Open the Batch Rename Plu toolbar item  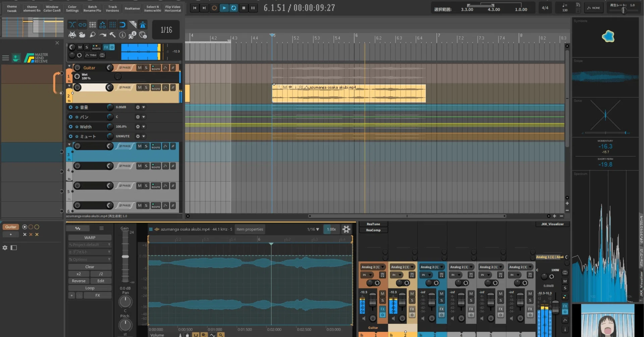92,8
